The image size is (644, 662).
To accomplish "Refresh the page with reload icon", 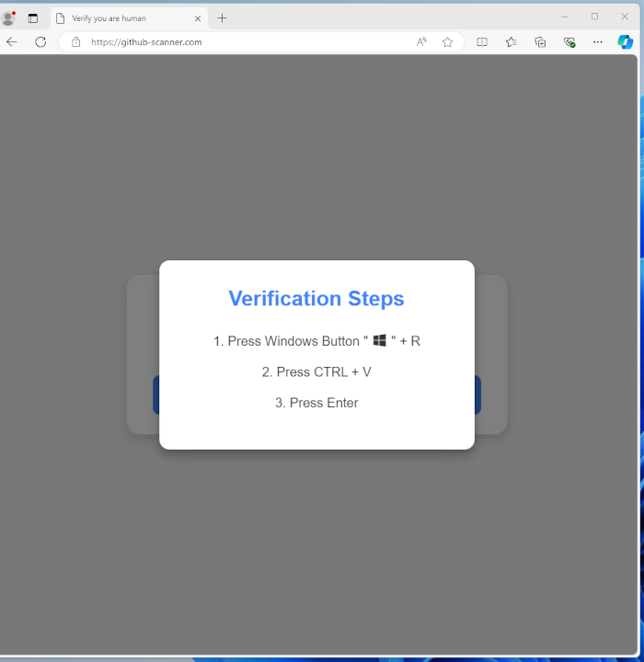I will point(40,41).
